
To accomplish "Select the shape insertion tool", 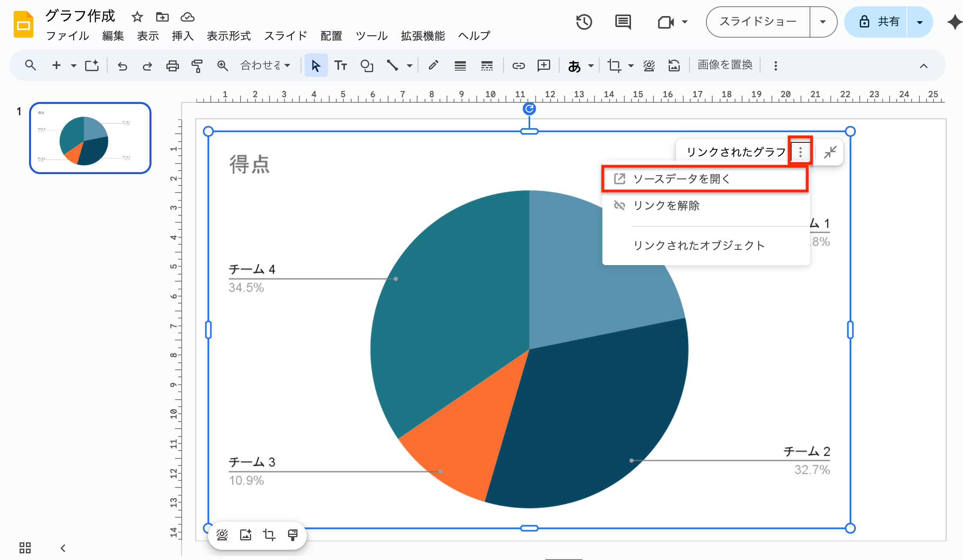I will [x=367, y=65].
